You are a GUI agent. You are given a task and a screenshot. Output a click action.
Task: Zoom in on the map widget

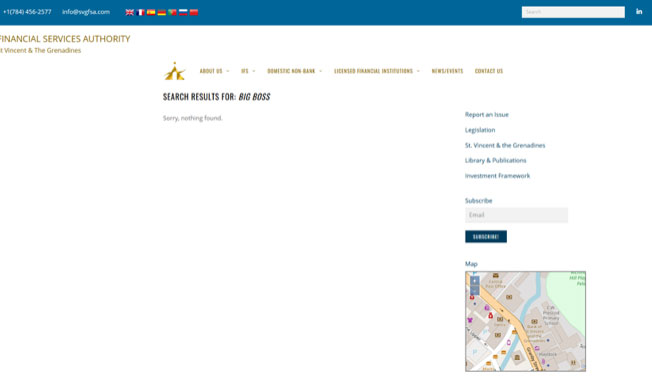(474, 281)
